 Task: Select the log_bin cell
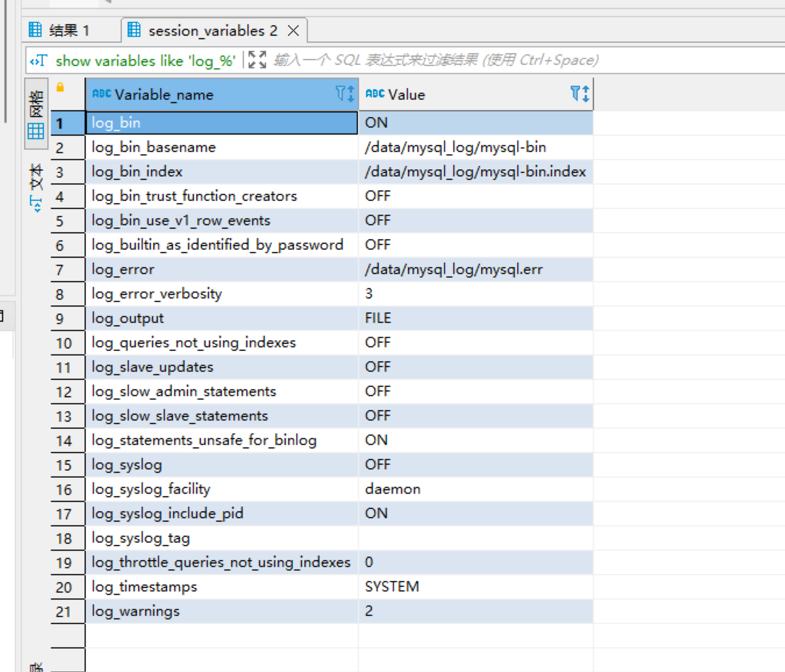tap(222, 123)
